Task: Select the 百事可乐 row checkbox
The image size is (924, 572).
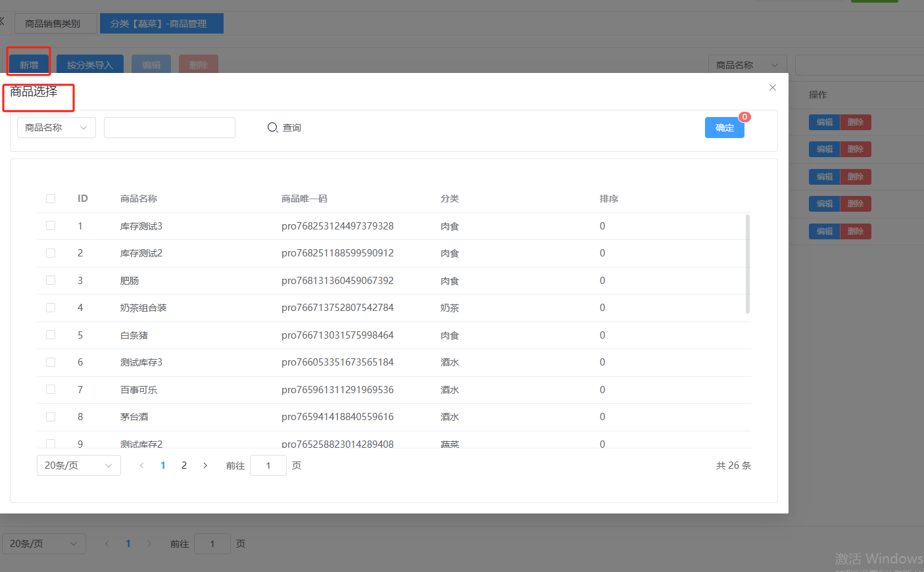Action: click(x=51, y=390)
